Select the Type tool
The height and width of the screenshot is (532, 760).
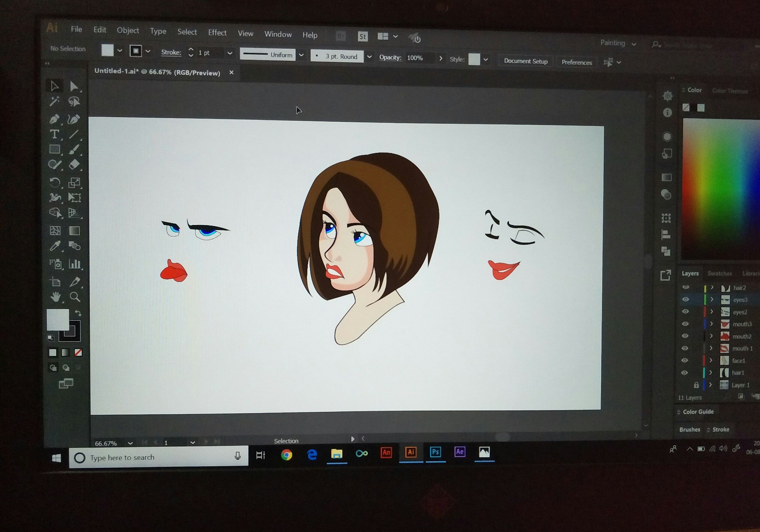tap(54, 134)
